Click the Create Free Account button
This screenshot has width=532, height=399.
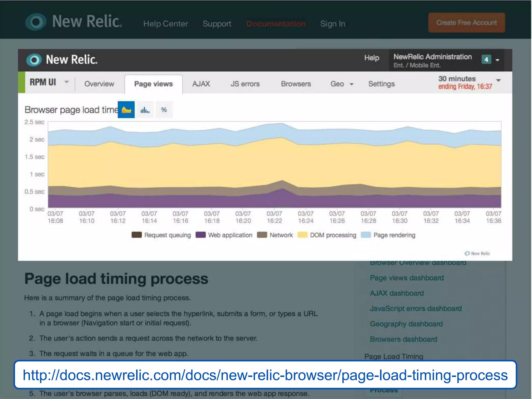tap(467, 23)
